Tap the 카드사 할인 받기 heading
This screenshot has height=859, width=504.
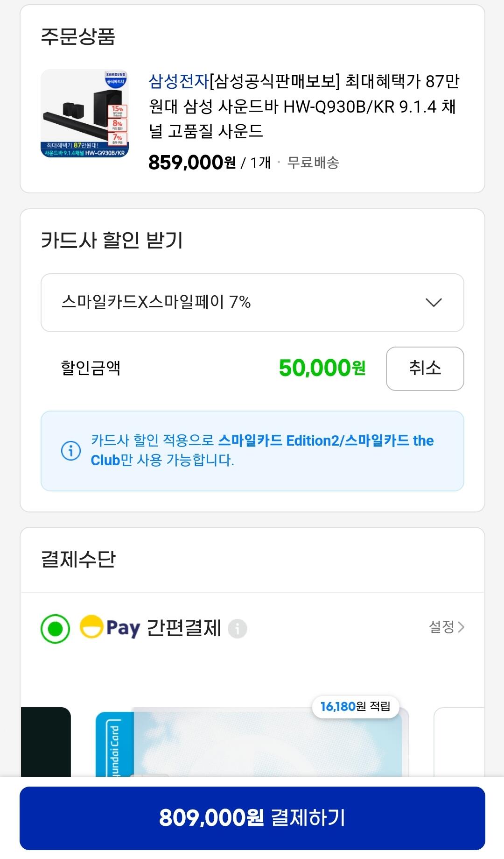click(x=112, y=240)
